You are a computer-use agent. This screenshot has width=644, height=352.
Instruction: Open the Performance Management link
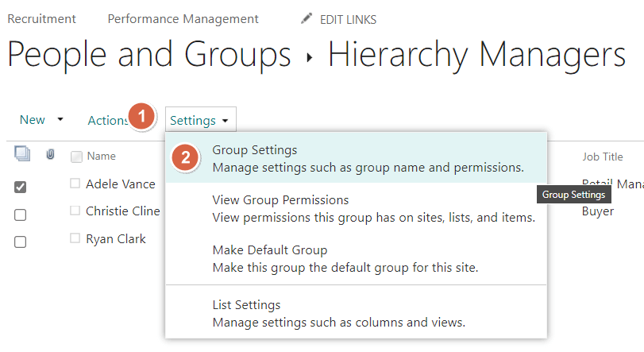click(183, 19)
